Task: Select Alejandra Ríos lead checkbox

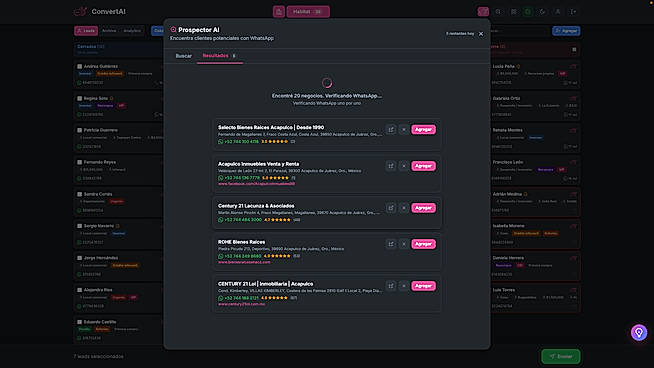Action: tap(79, 290)
